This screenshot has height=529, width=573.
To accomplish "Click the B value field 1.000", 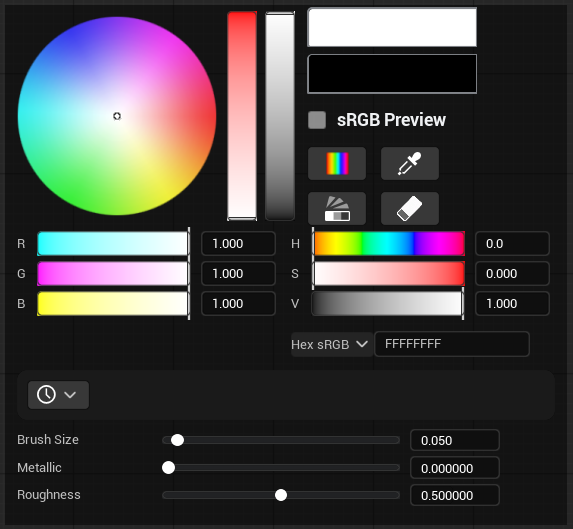I will [x=238, y=303].
